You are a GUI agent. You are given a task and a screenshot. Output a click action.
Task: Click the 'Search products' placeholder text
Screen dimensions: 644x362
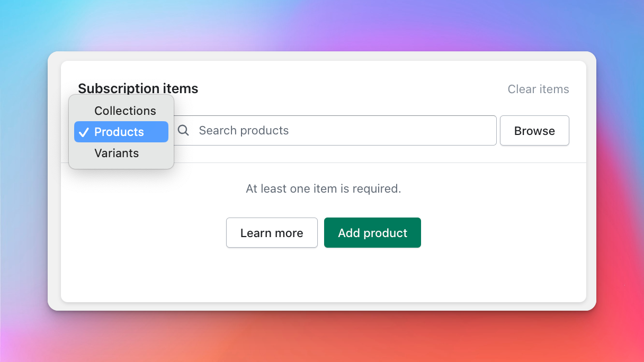[244, 131]
